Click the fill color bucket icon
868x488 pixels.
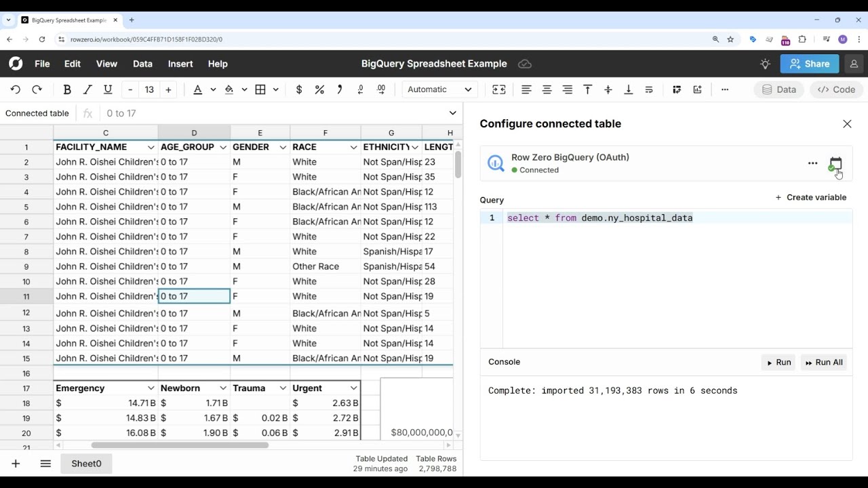click(x=229, y=89)
